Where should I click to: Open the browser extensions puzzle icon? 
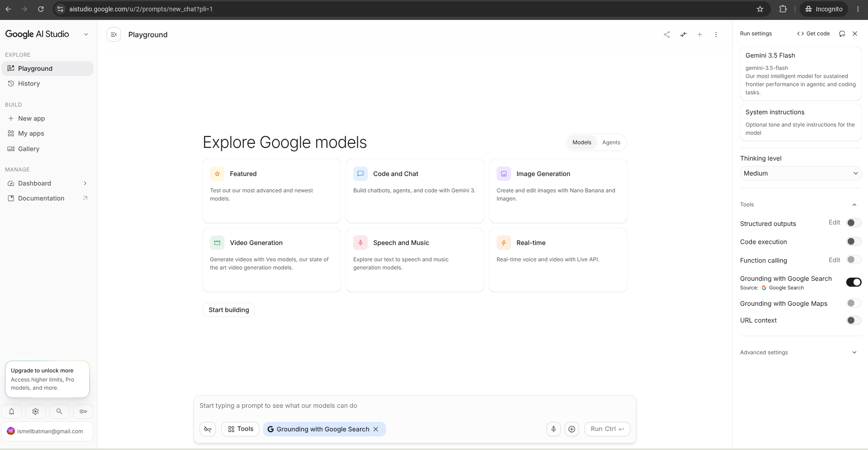(x=783, y=9)
